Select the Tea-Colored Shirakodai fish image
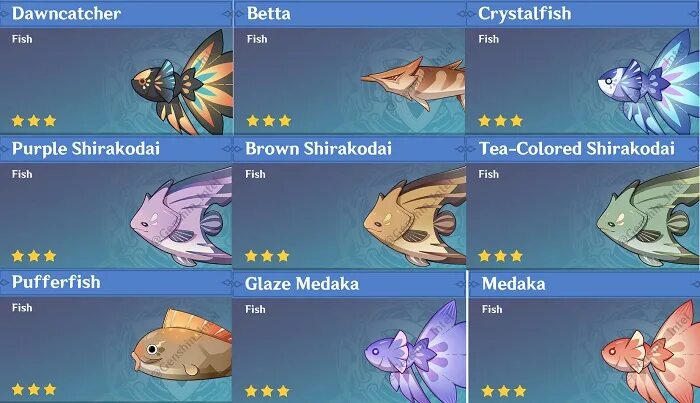The height and width of the screenshot is (403, 700). [x=648, y=217]
